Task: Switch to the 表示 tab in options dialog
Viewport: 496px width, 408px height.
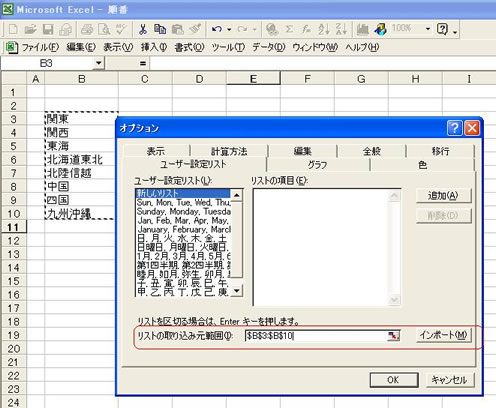Action: tap(156, 151)
